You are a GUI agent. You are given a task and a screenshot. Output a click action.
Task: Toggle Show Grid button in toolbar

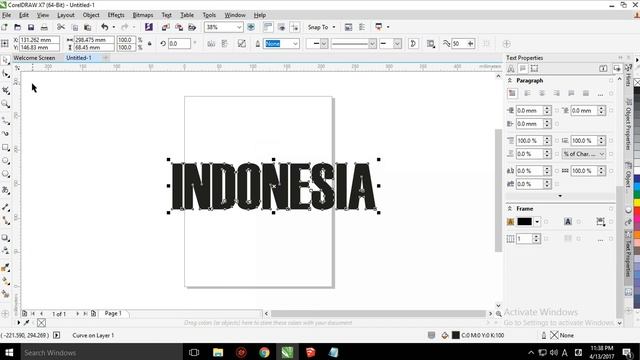click(x=281, y=27)
